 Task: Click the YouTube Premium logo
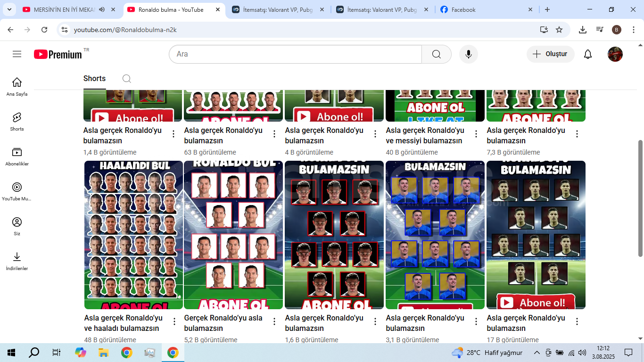[58, 54]
